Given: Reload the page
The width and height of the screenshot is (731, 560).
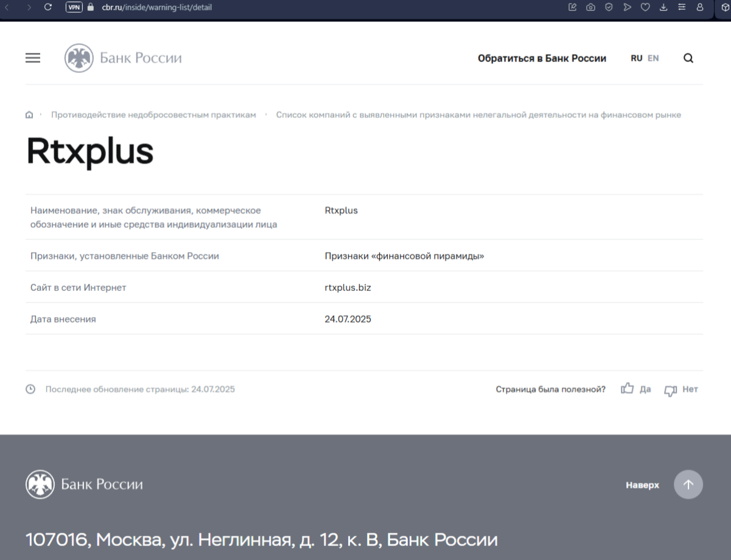Looking at the screenshot, I should (49, 7).
